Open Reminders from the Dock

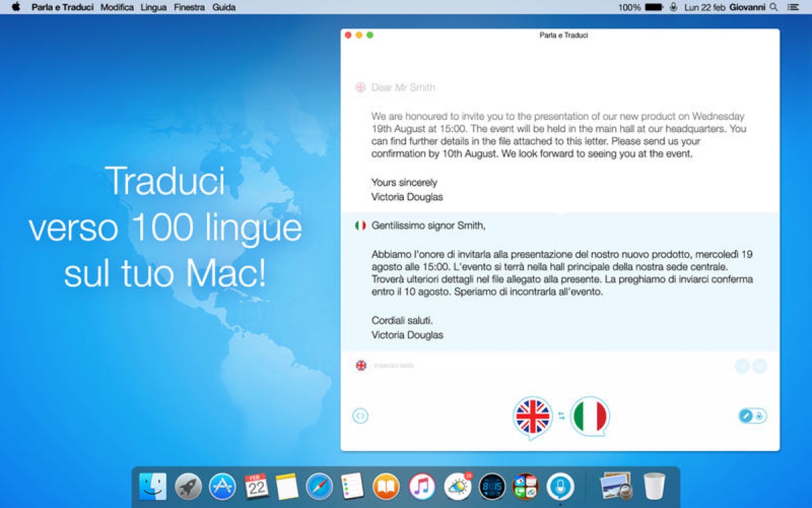click(352, 486)
